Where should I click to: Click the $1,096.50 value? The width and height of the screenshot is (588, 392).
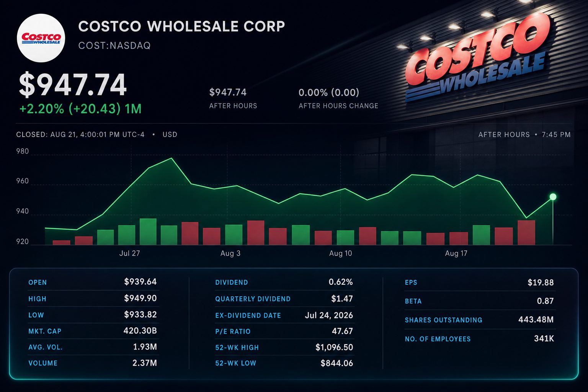pos(334,347)
